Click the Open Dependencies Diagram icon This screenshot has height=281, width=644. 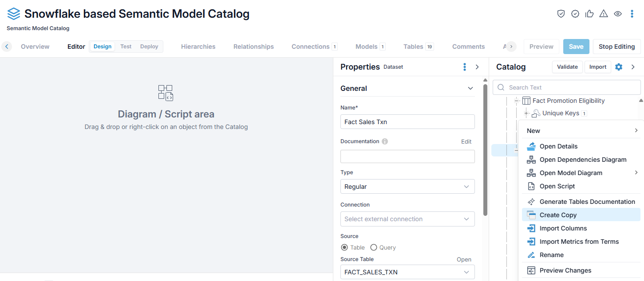[531, 160]
